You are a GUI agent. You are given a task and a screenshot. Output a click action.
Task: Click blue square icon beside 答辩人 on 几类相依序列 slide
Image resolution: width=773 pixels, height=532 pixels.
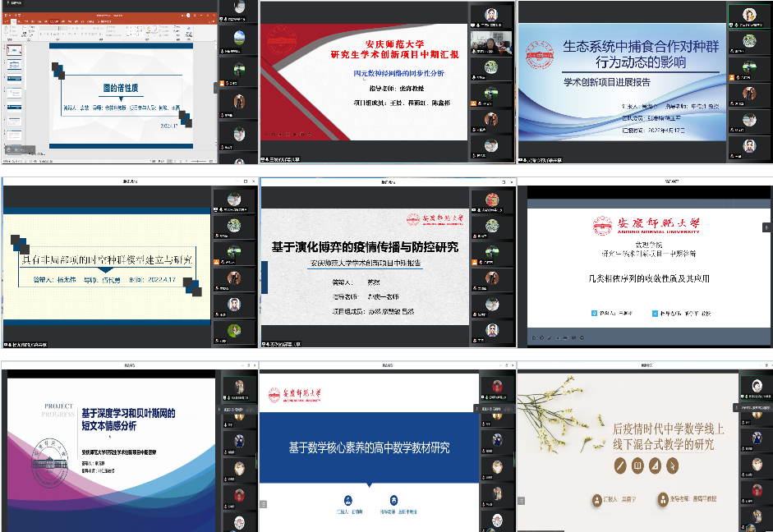pyautogui.click(x=594, y=313)
